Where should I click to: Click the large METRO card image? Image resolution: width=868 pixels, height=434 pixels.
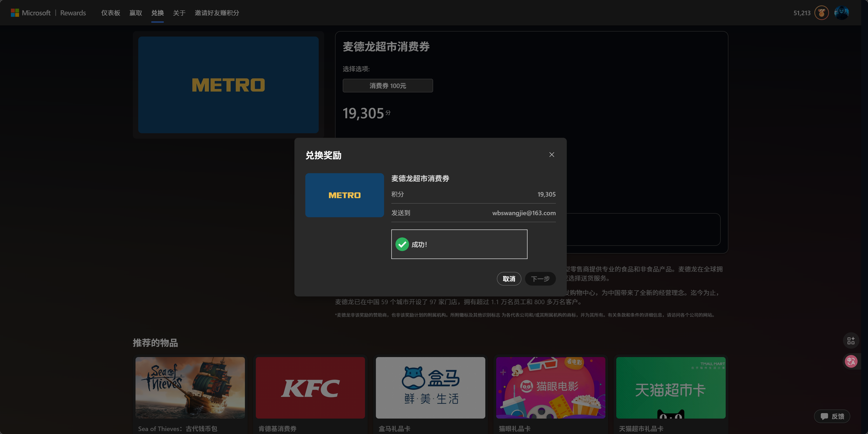228,85
